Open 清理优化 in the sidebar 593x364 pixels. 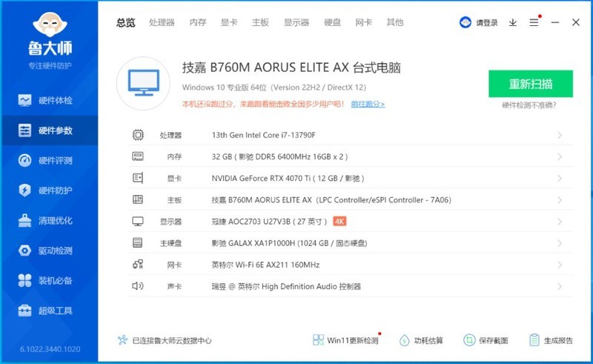49,221
